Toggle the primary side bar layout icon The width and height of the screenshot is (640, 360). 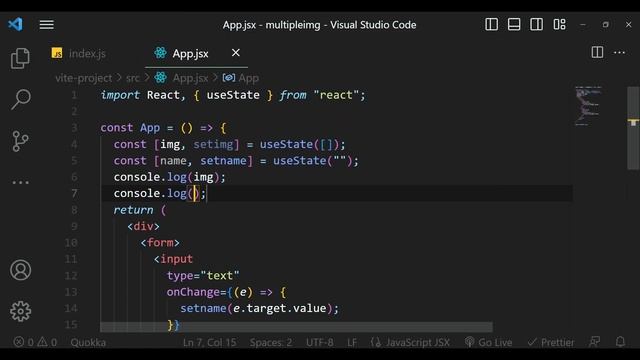491,24
